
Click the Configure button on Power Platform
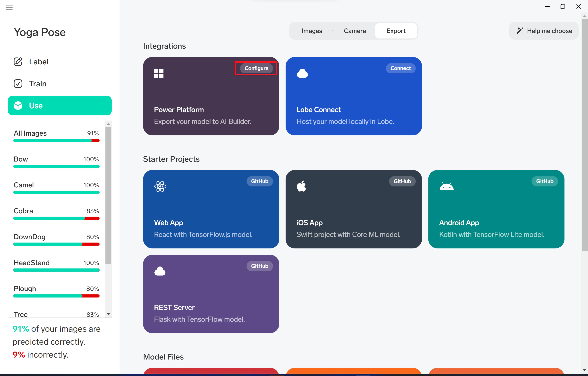coord(256,68)
